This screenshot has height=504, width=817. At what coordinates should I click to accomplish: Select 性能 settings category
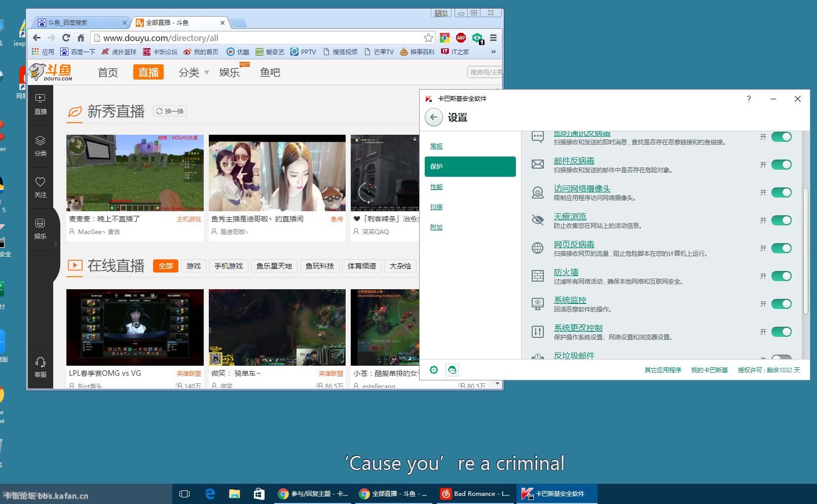[x=436, y=186]
